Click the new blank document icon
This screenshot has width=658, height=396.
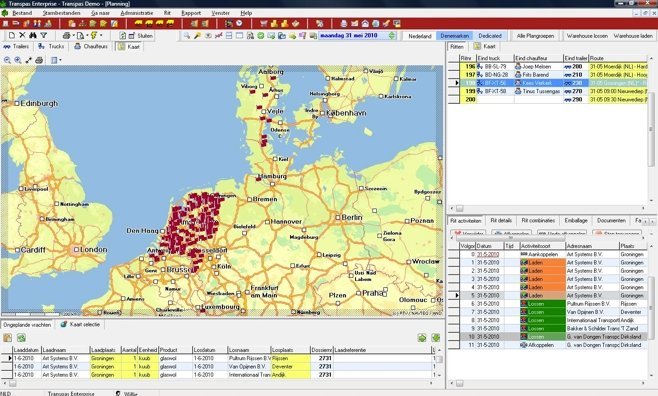12,35
